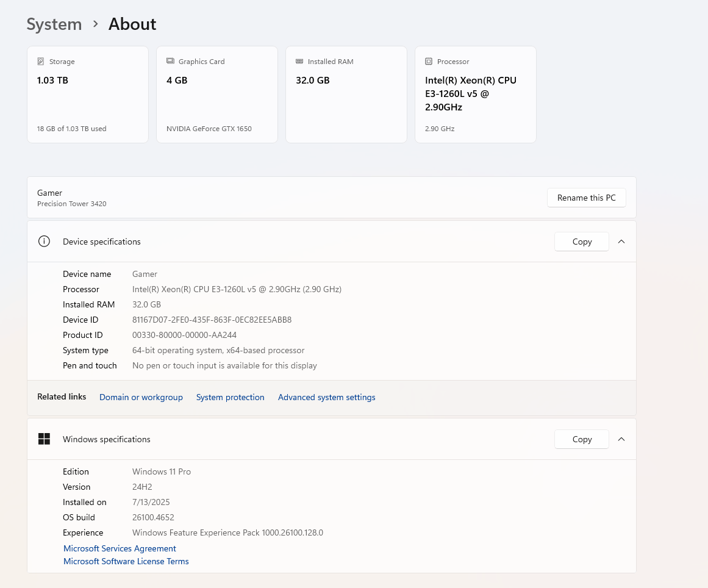Screen dimensions: 708x588
Task: Click the Processor chip icon
Action: pyautogui.click(x=429, y=61)
